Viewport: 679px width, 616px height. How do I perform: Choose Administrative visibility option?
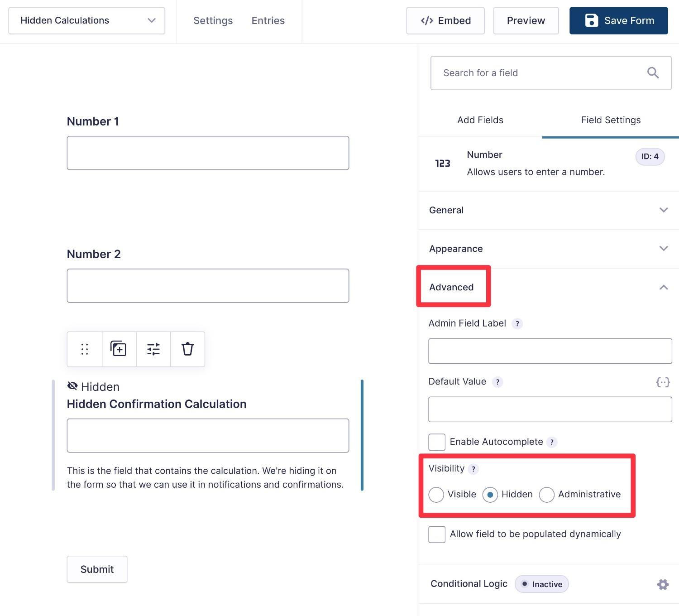click(x=547, y=495)
